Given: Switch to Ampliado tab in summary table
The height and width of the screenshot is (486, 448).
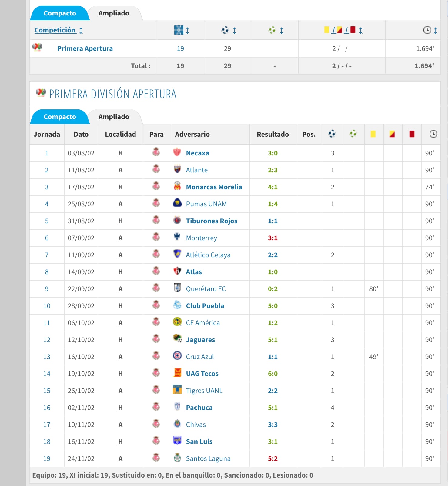Looking at the screenshot, I should pos(114,13).
